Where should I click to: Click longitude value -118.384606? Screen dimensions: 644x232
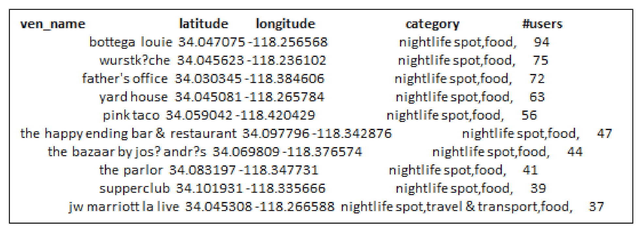click(x=285, y=79)
